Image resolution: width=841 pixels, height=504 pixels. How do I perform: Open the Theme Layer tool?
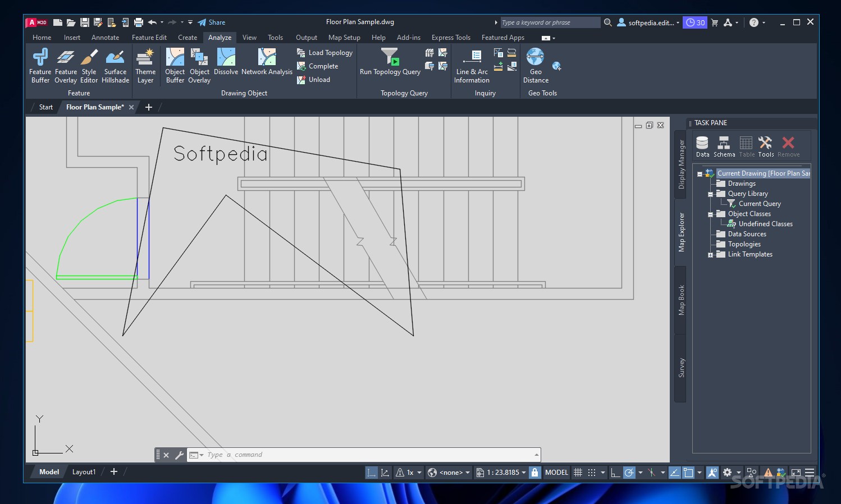[x=145, y=66]
